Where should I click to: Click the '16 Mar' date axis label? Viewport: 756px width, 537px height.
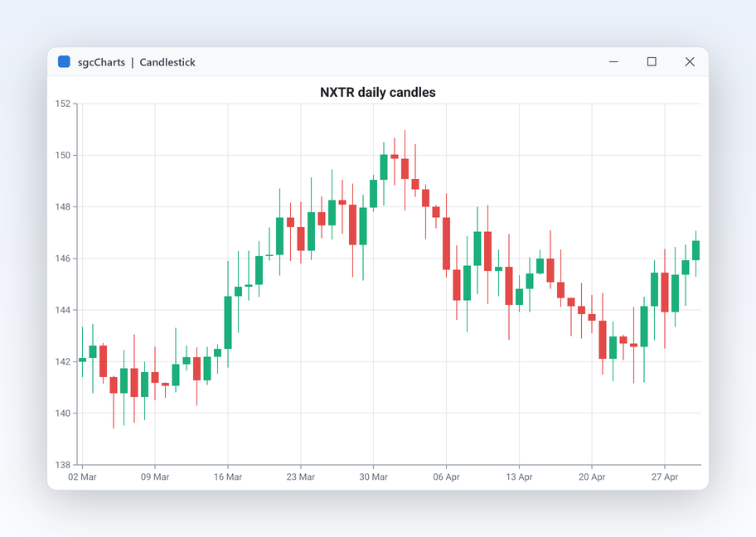(228, 477)
